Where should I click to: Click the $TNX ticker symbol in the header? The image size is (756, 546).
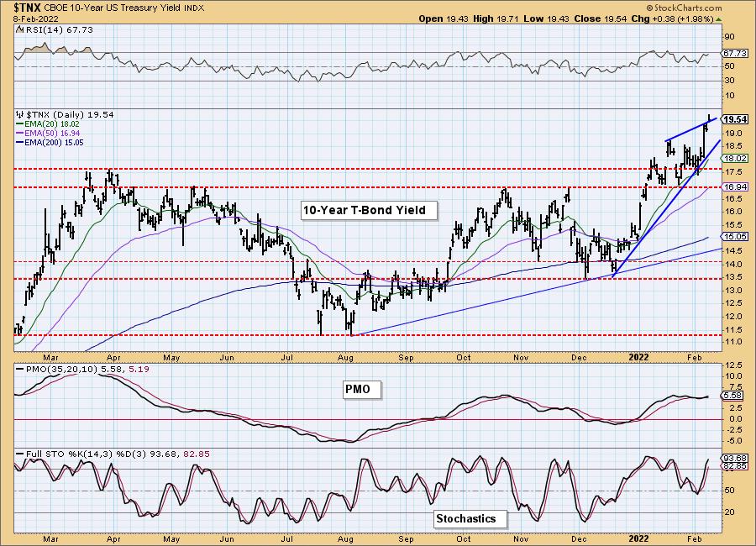pyautogui.click(x=28, y=8)
